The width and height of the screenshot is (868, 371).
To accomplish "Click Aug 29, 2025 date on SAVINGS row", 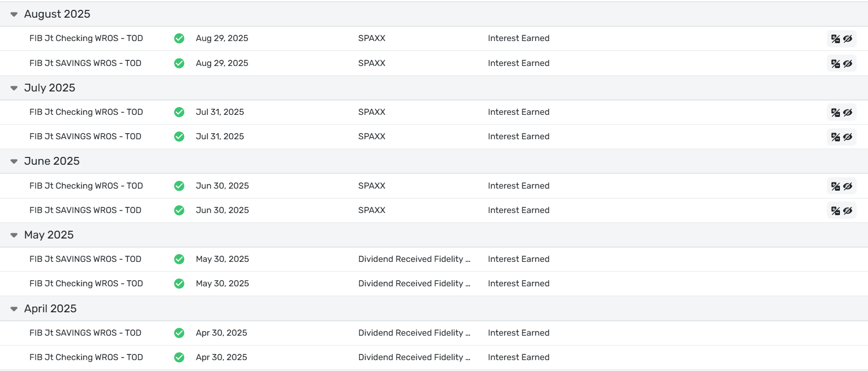I will tap(222, 63).
